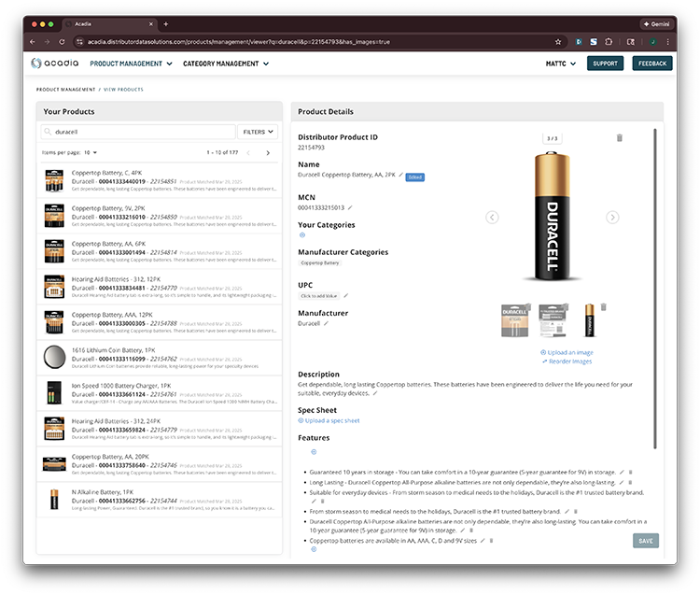Open the browser extensions puzzle icon
The image size is (700, 595).
pos(609,41)
